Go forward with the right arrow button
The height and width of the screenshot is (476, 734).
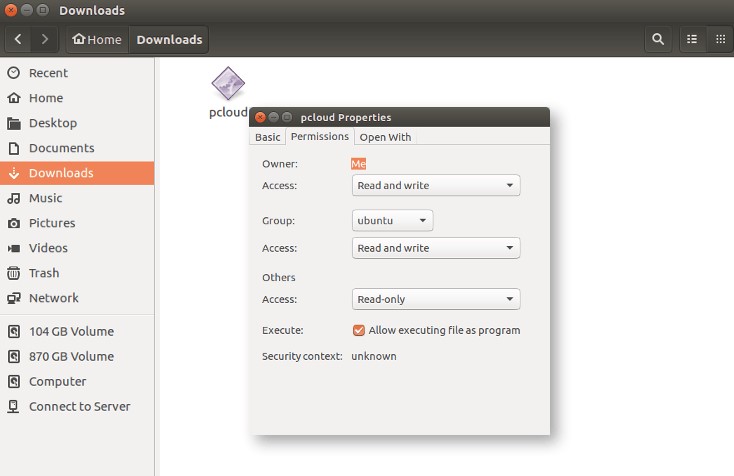pyautogui.click(x=44, y=39)
